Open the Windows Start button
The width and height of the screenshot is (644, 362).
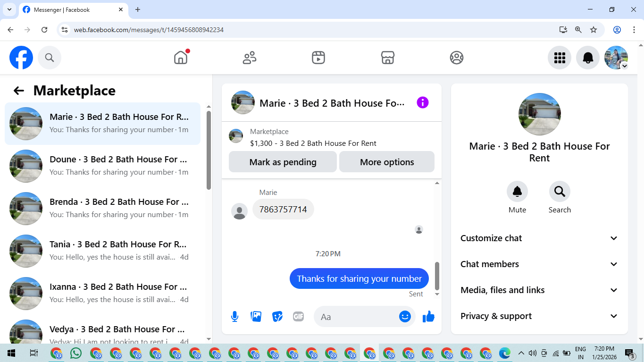click(11, 353)
